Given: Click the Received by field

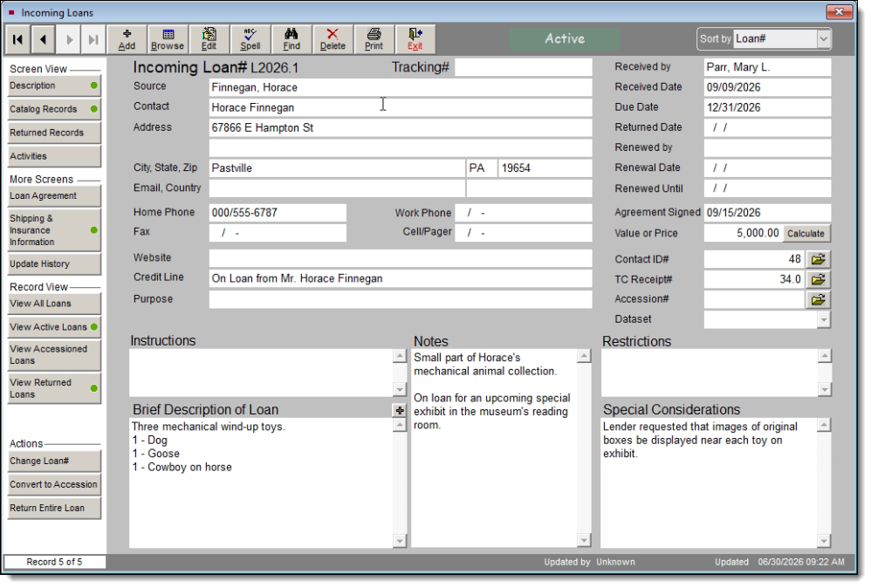Looking at the screenshot, I should tap(767, 68).
